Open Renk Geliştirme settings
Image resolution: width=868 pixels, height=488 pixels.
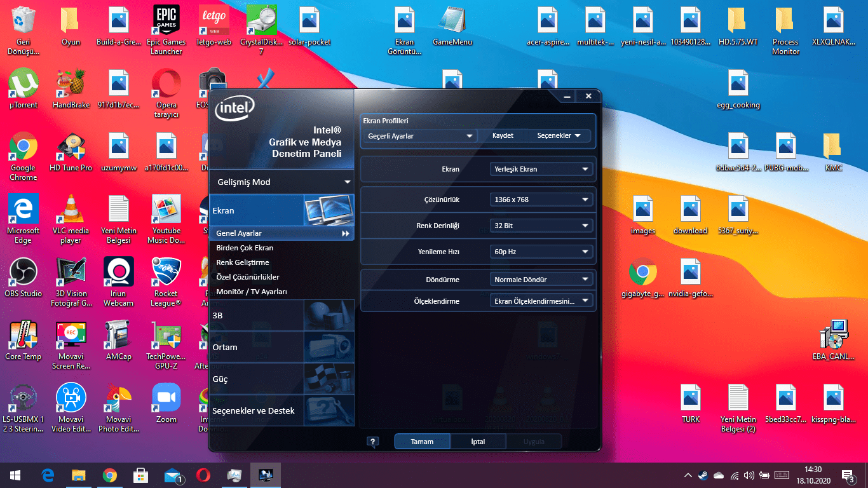[x=243, y=262]
